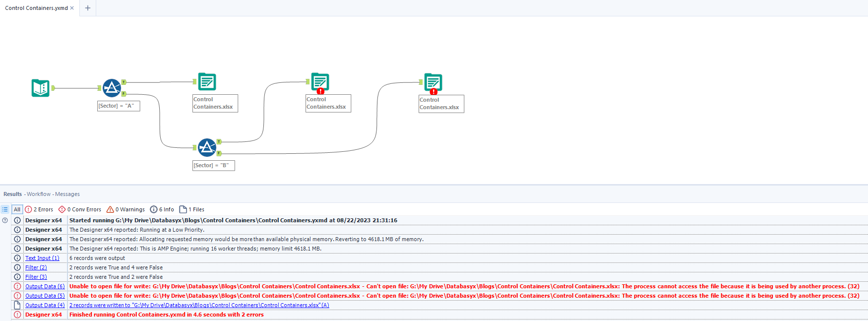Screen dimensions: 868x321
Task: Click the error badge on middle Output Data
Action: coord(320,91)
